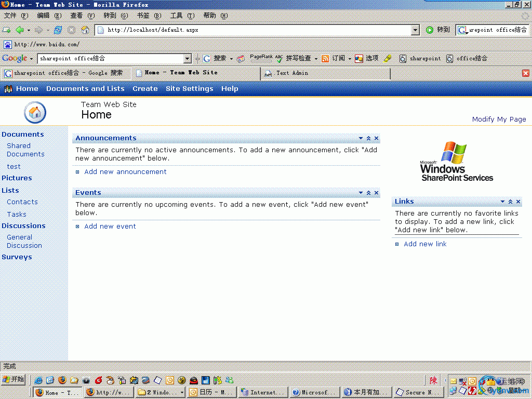Open General Discussion in the sidebar

[x=24, y=241]
